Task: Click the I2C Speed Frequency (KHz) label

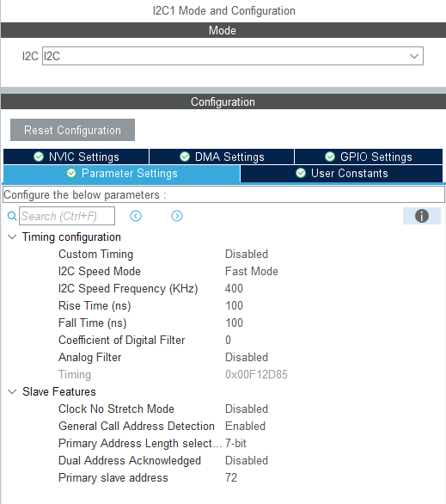Action: click(128, 289)
